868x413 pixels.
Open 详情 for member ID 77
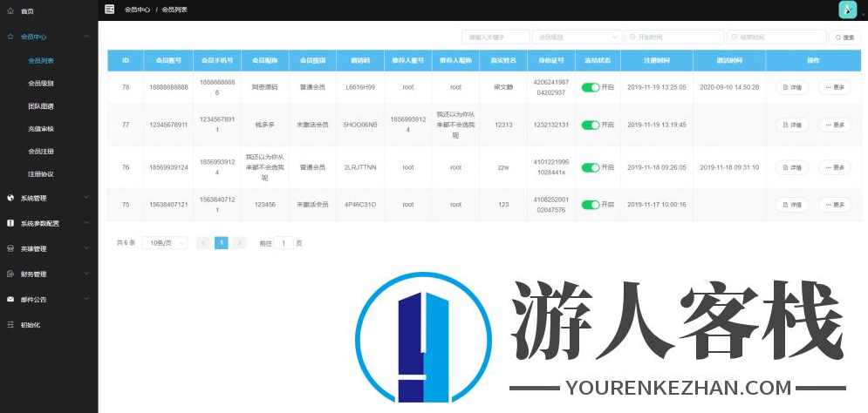click(x=791, y=125)
